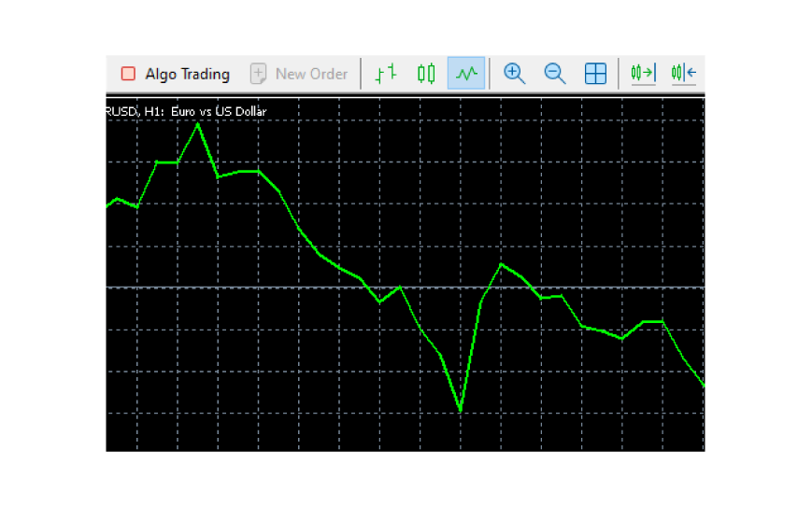This screenshot has width=812, height=506.
Task: Enable auto scroll to latest bar
Action: pyautogui.click(x=643, y=74)
